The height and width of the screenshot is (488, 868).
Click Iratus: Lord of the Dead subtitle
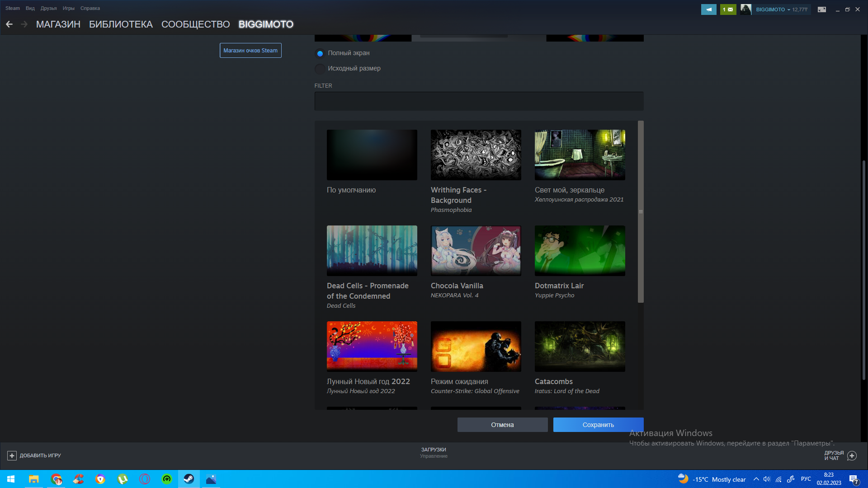pos(567,391)
